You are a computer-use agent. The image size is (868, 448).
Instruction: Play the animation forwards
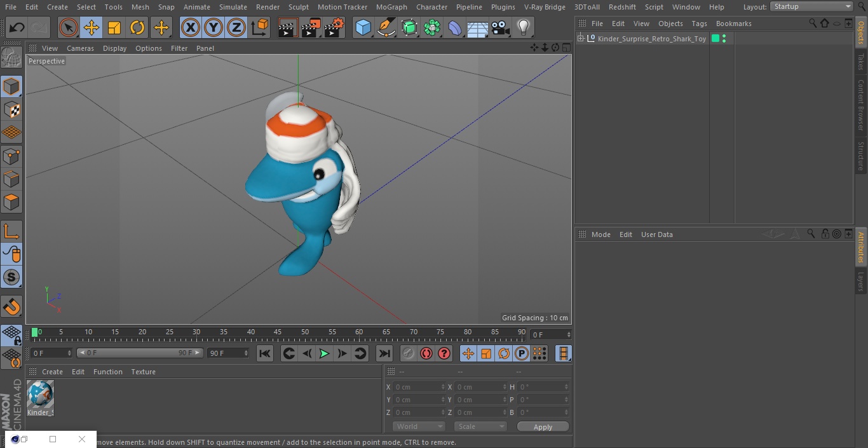[324, 353]
